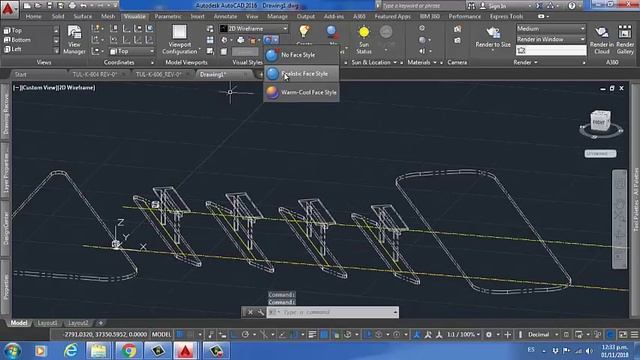
Task: Toggle hardware acceleration icon in status bar
Action: pos(610,335)
